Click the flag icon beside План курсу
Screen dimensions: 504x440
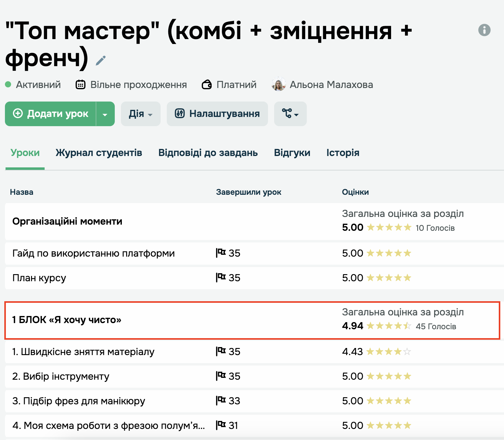point(221,278)
